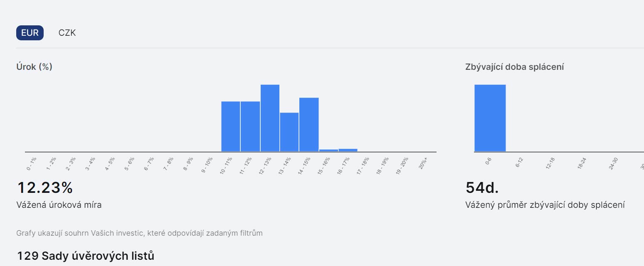644x266 pixels.
Task: Select the small 15 - 16% interest bar
Action: [328, 150]
